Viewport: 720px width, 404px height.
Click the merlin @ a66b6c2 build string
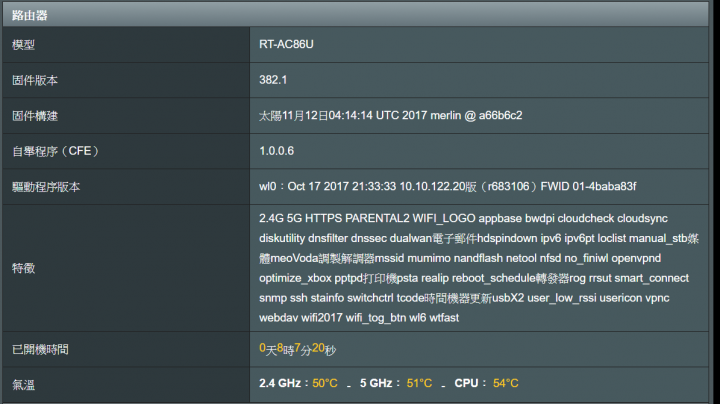point(391,115)
